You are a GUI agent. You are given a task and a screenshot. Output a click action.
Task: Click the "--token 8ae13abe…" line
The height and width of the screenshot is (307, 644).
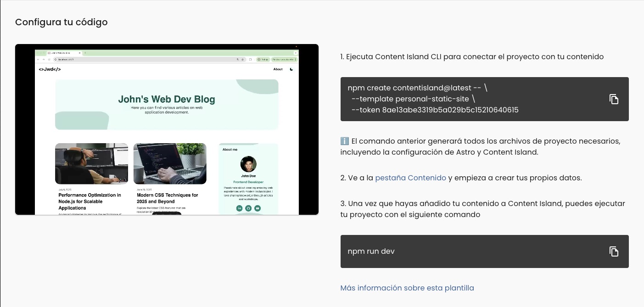coord(435,110)
